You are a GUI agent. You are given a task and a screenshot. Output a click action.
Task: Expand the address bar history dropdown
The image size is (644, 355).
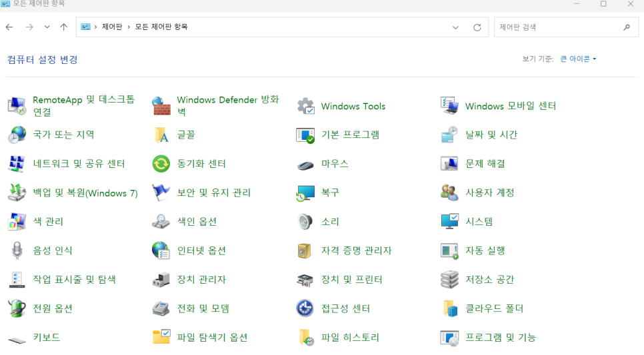point(455,27)
